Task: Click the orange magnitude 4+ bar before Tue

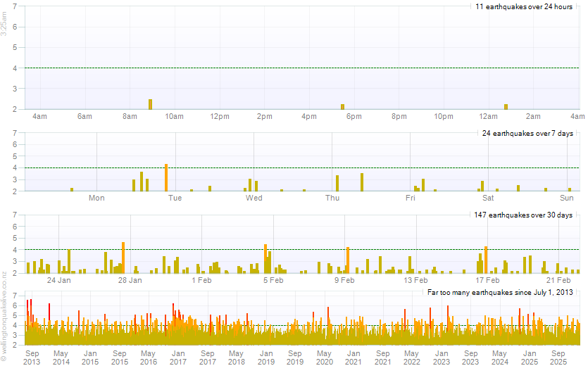Action: point(166,178)
